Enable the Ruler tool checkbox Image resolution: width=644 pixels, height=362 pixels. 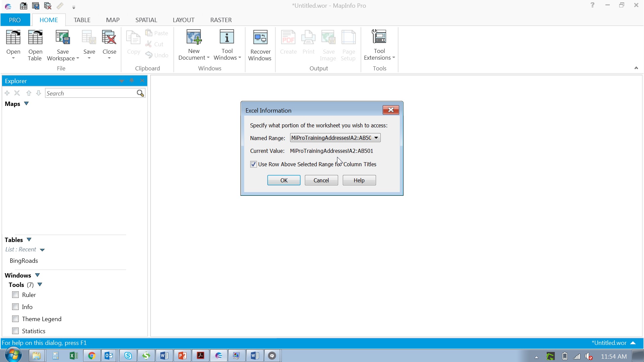coord(15,295)
